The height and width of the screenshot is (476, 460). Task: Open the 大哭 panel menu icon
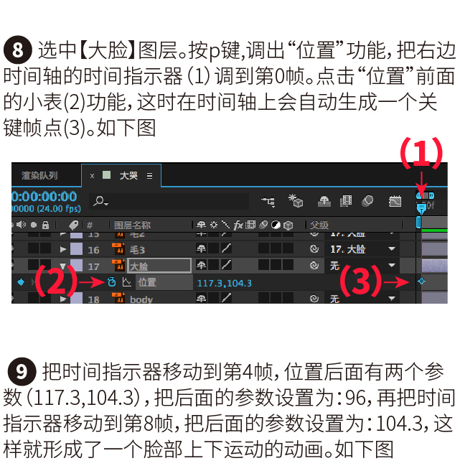149,176
